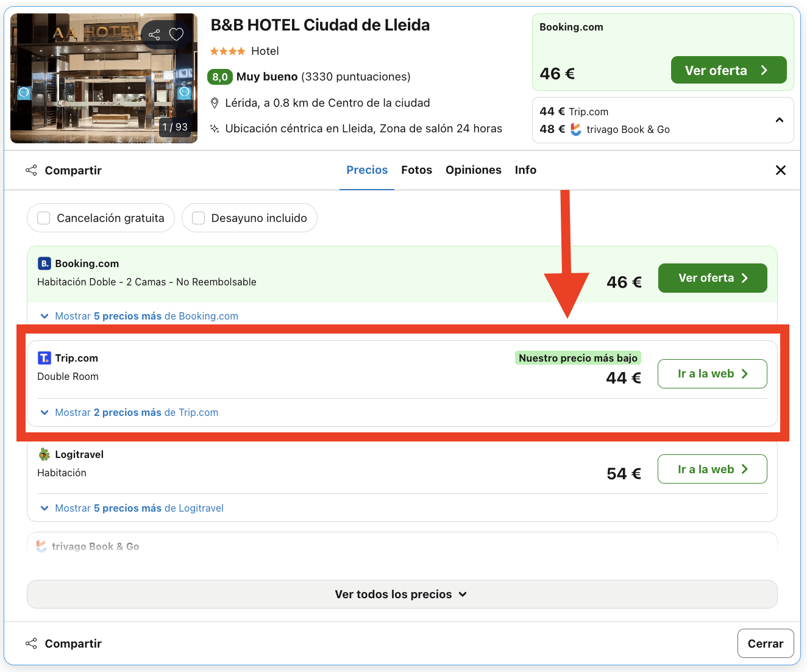Click the four-star rating icons
Viewport: 807px width, 672px height.
click(227, 51)
